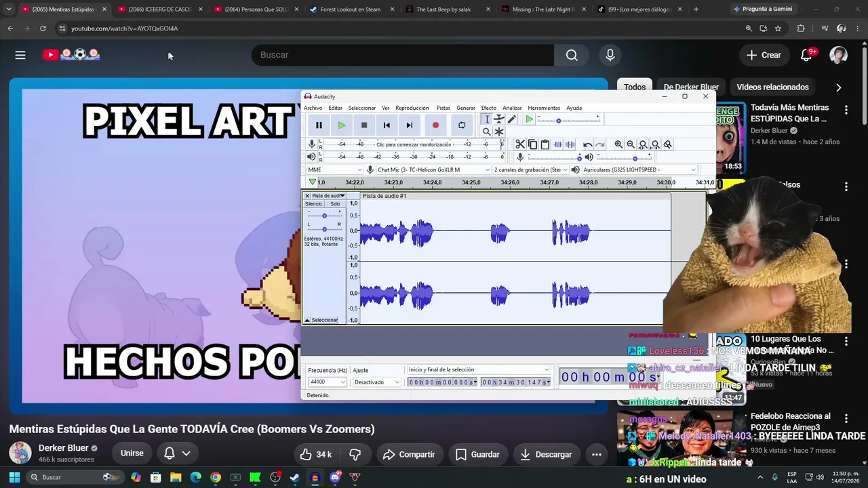This screenshot has width=868, height=488.
Task: Toggle the Loop button in Audacity
Action: point(462,125)
